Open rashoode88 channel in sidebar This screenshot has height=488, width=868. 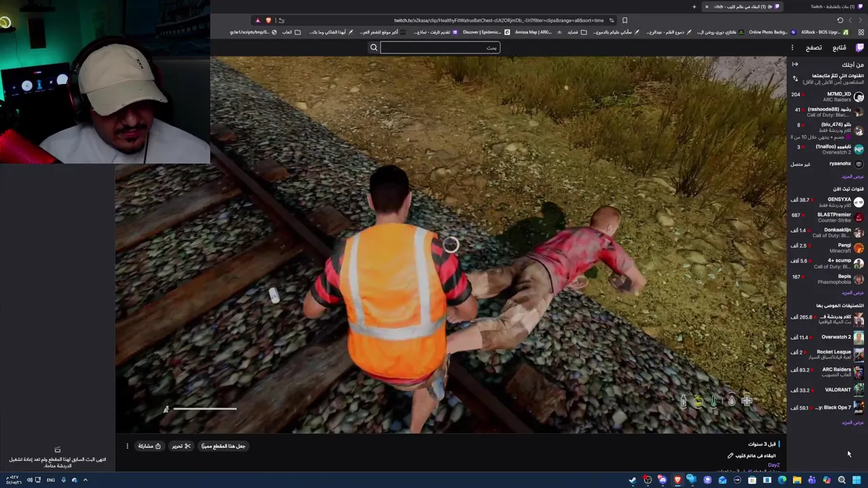point(827,112)
